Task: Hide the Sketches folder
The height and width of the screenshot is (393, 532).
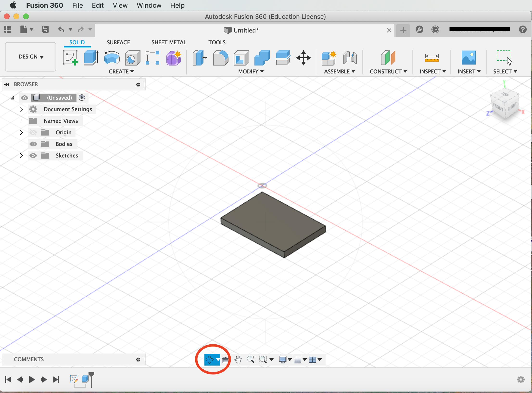Action: pos(33,156)
